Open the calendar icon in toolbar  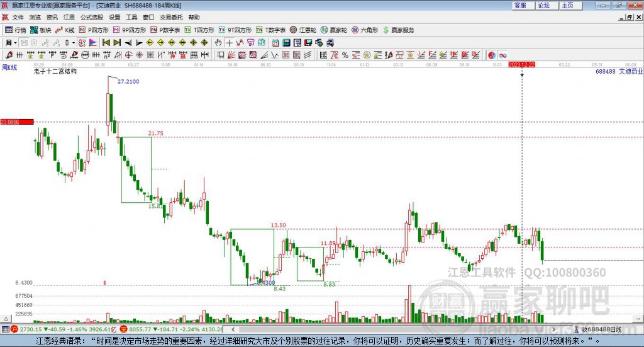coord(275,43)
